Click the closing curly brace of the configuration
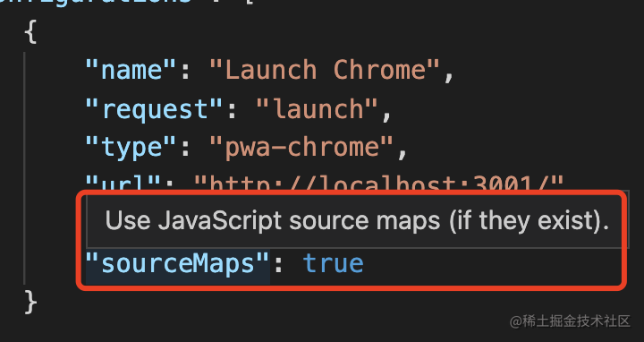The image size is (644, 342). [30, 303]
